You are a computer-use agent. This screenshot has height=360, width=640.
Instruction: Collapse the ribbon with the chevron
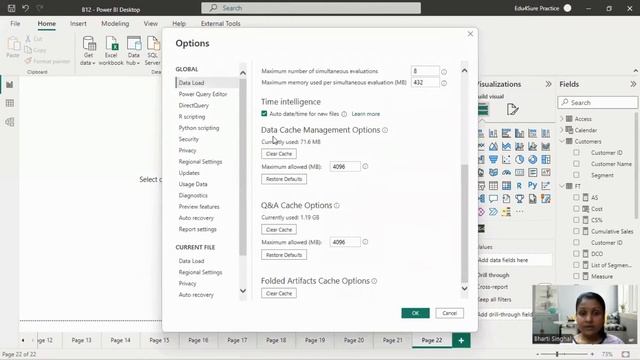tap(636, 71)
